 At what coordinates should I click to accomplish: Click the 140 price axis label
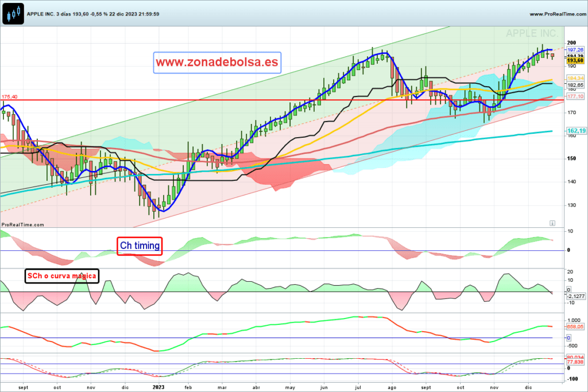[x=571, y=182]
